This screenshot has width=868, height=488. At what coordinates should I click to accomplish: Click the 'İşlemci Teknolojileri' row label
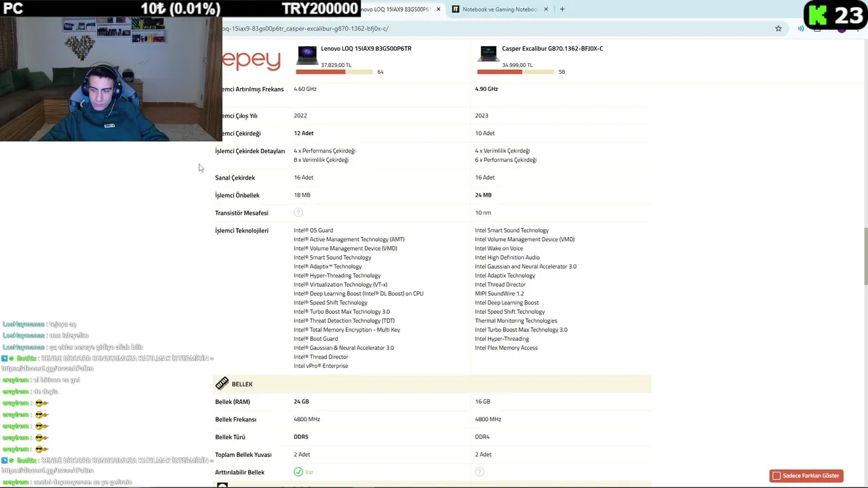point(241,230)
